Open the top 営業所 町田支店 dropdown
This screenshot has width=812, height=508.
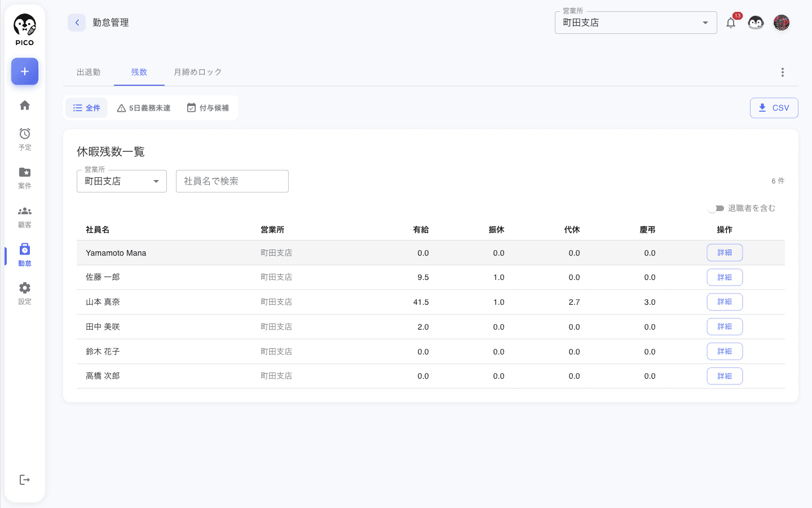(x=636, y=23)
